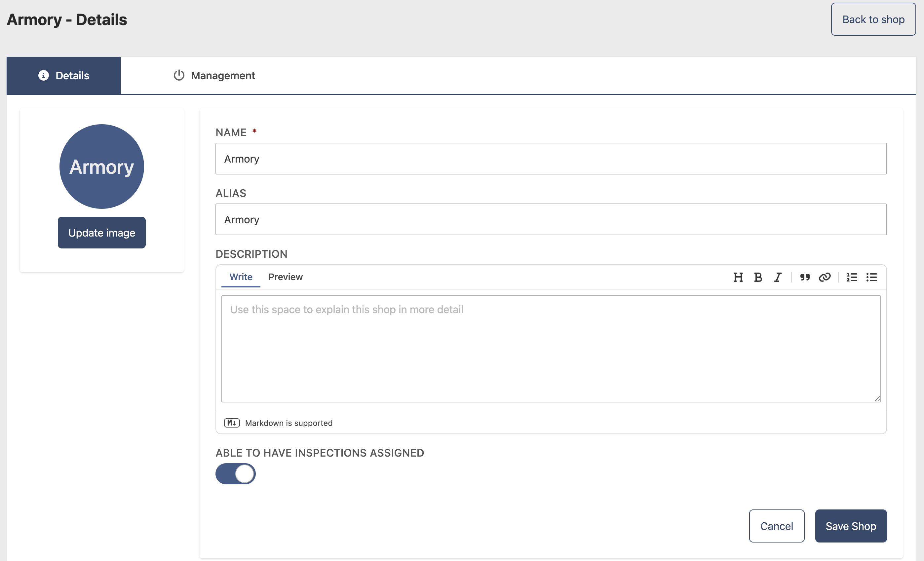Screen dimensions: 924x561
Task: Click the Armory - Details page heading
Action: 67,19
